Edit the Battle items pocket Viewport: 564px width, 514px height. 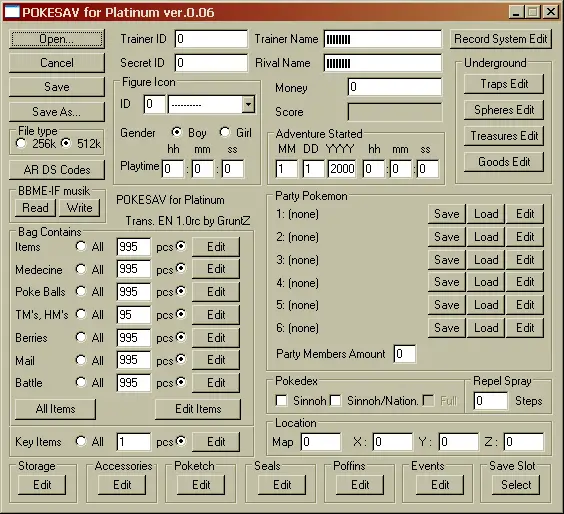(x=216, y=383)
